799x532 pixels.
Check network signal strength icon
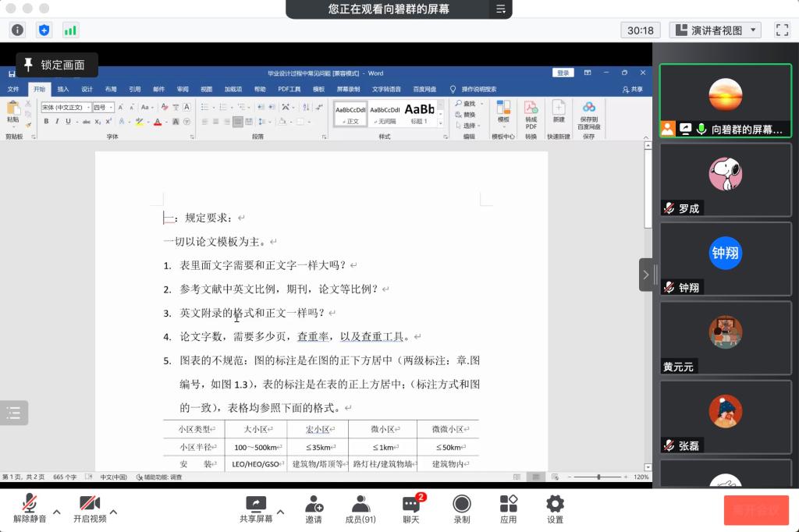pyautogui.click(x=70, y=30)
